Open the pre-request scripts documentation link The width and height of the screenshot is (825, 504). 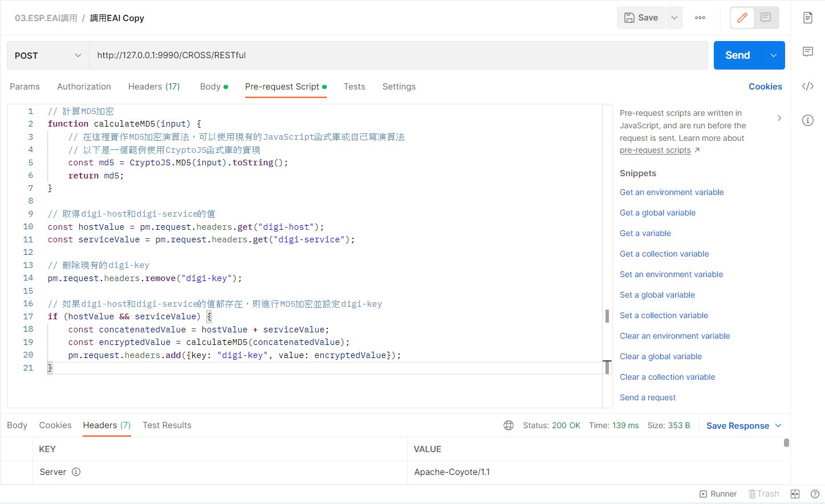[x=655, y=150]
